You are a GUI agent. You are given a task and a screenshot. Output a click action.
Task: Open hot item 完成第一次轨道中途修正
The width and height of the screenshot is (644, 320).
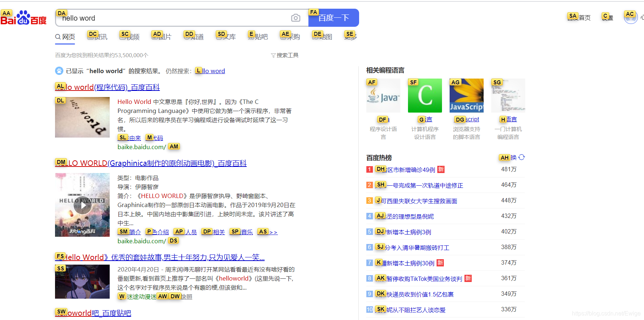pos(419,185)
